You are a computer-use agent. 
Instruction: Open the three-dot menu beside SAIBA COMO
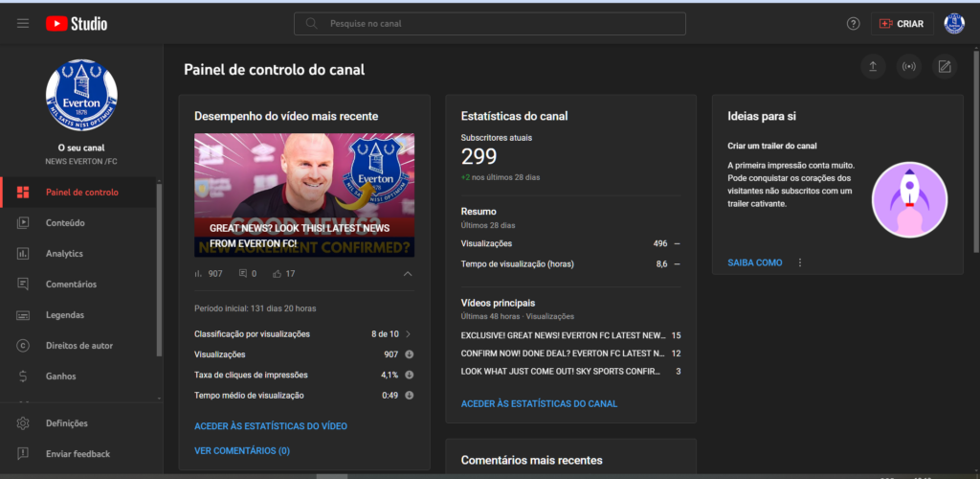799,262
